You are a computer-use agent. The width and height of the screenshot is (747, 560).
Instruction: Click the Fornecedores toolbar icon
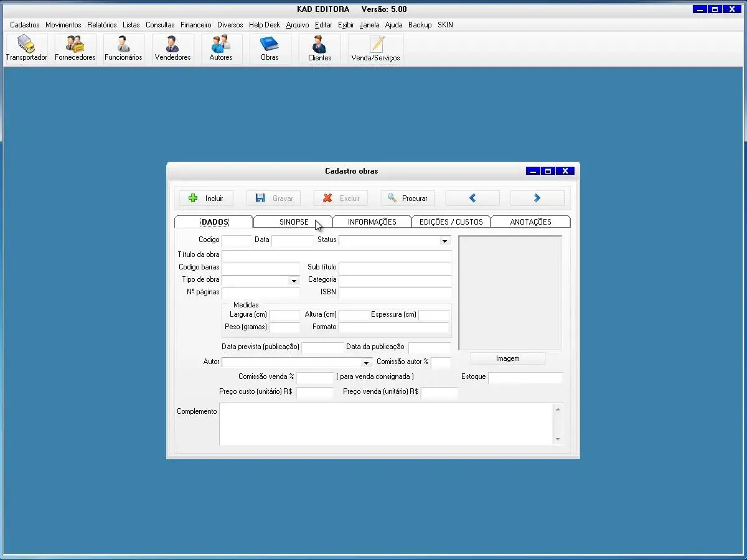point(75,49)
